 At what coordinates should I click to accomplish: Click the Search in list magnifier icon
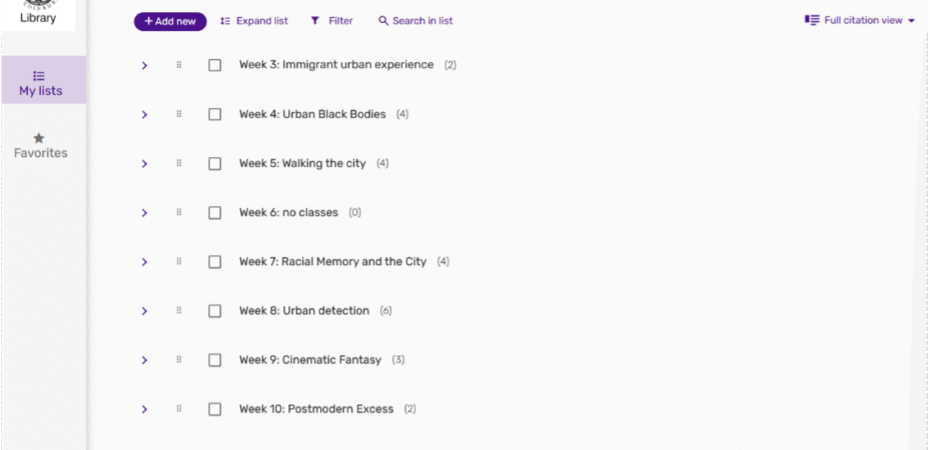383,21
